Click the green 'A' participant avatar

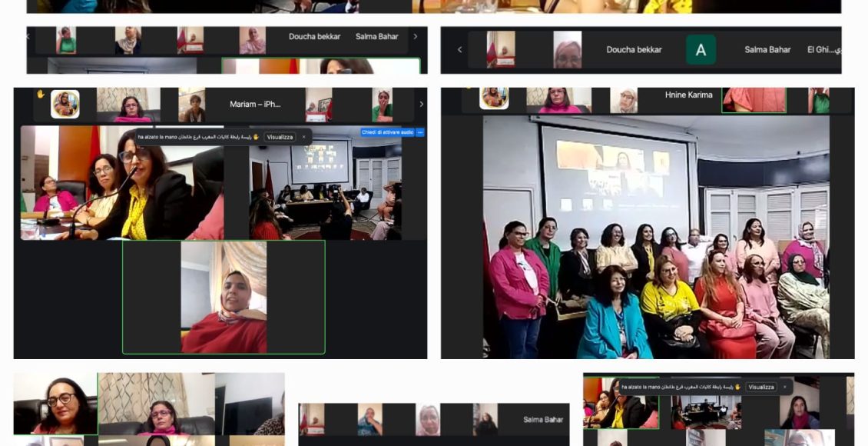pyautogui.click(x=701, y=50)
